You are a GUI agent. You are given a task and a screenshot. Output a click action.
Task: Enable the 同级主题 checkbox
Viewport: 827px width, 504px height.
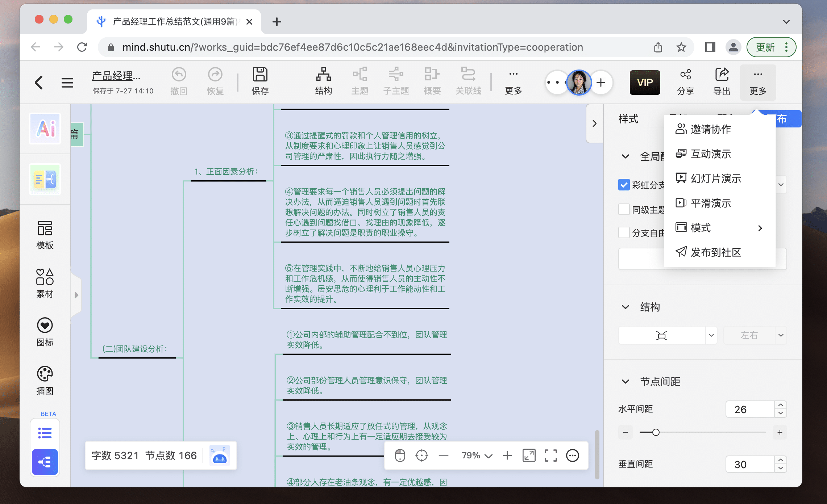(624, 209)
